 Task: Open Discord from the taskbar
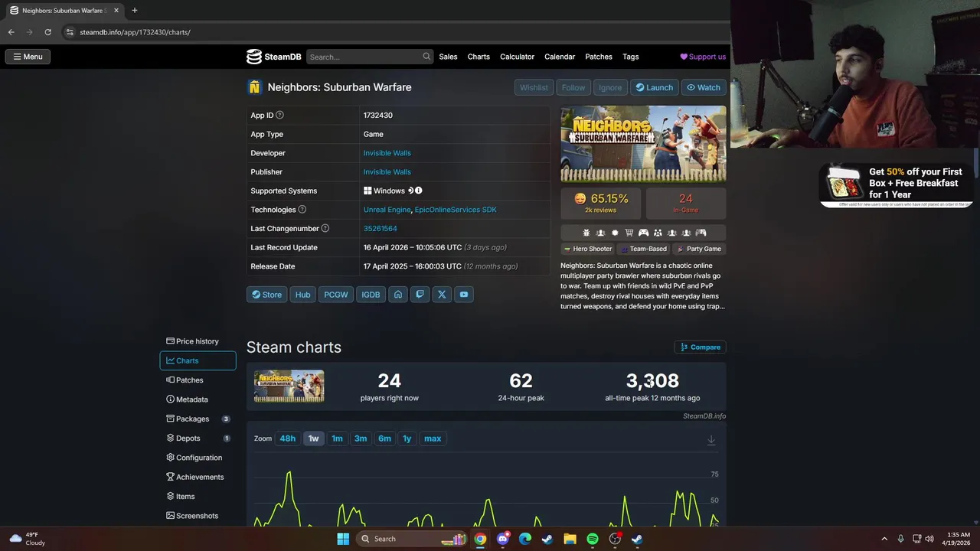point(503,539)
